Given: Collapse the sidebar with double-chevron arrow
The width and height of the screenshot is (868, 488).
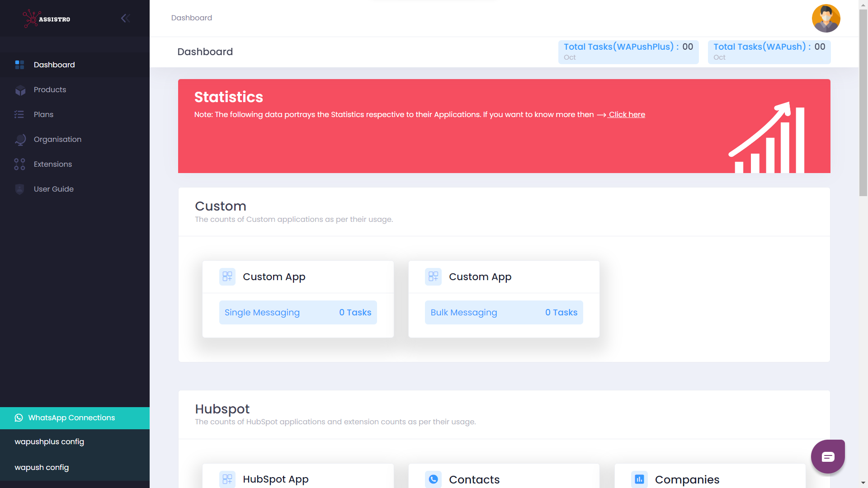Looking at the screenshot, I should click(x=125, y=18).
